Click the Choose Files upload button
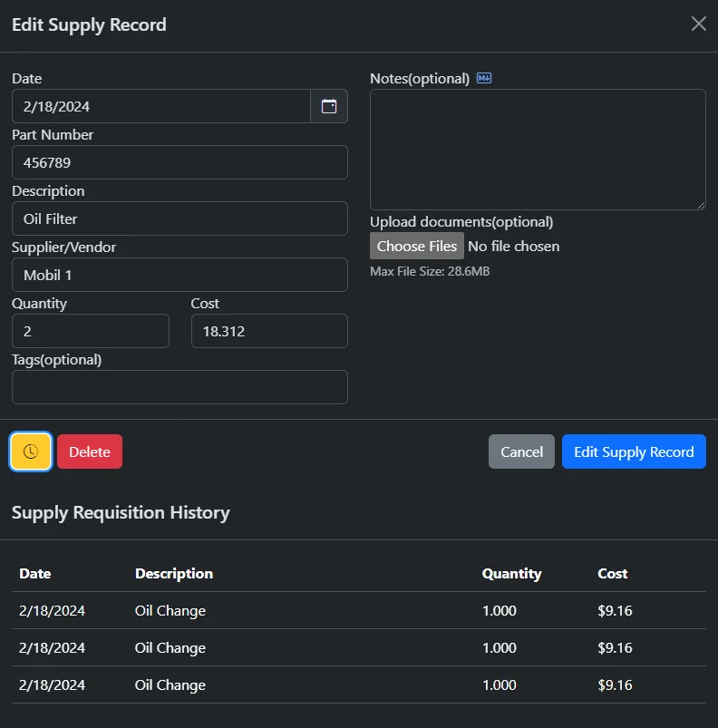This screenshot has width=718, height=728. point(417,246)
